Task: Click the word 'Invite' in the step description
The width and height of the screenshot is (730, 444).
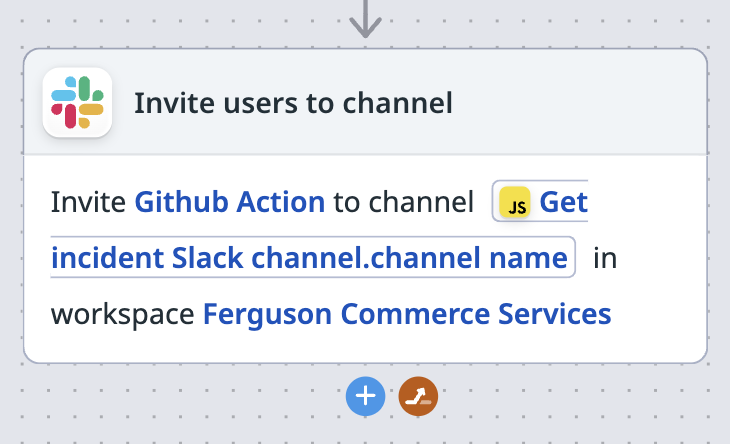Action: (89, 203)
